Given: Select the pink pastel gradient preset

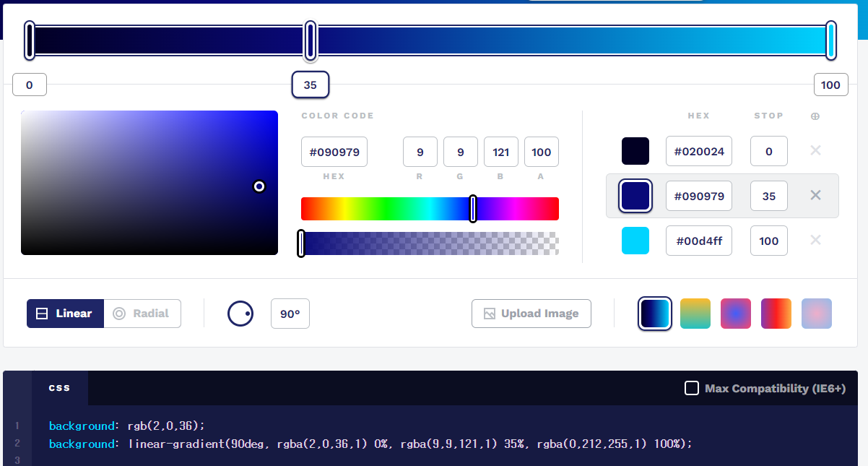Looking at the screenshot, I should 816,314.
